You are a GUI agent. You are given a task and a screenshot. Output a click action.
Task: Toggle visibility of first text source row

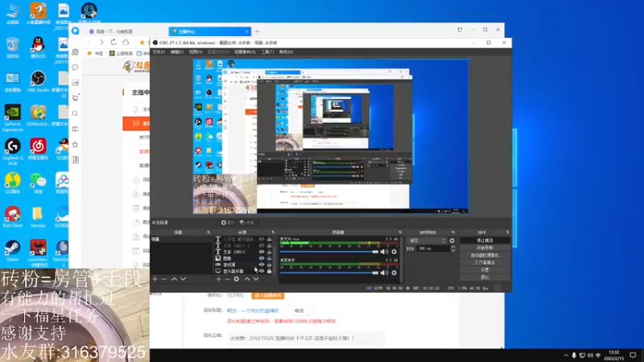(x=262, y=239)
